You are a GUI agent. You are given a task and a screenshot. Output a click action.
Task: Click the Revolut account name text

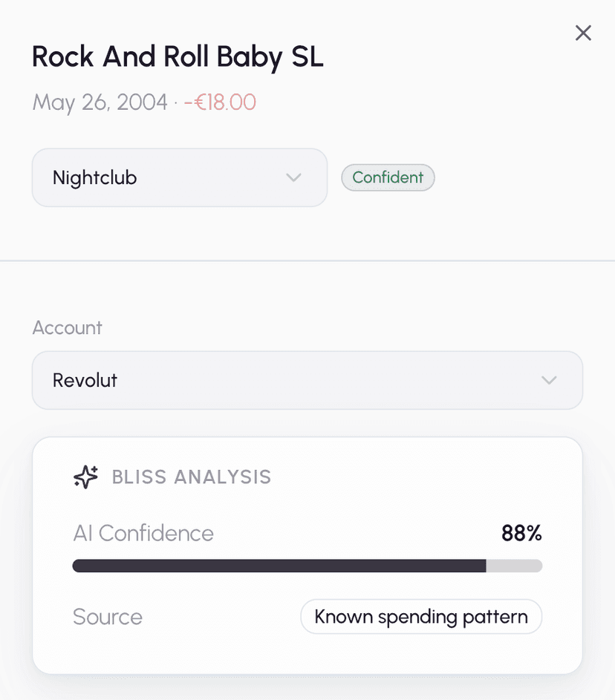(85, 380)
